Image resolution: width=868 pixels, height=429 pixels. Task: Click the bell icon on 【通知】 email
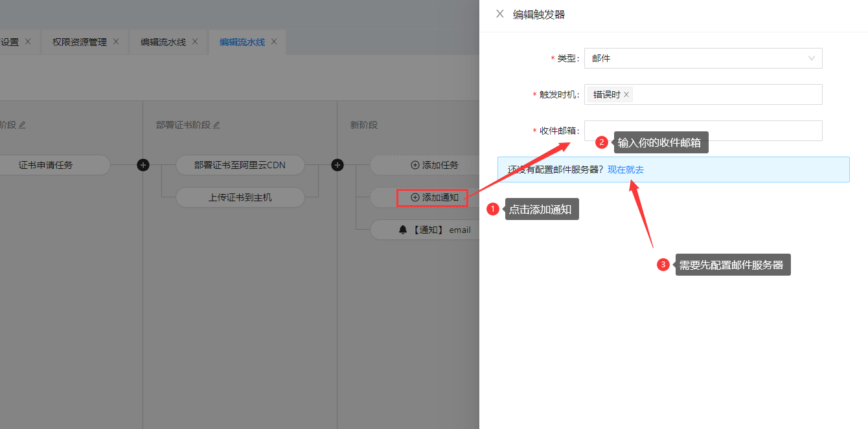[x=403, y=230]
